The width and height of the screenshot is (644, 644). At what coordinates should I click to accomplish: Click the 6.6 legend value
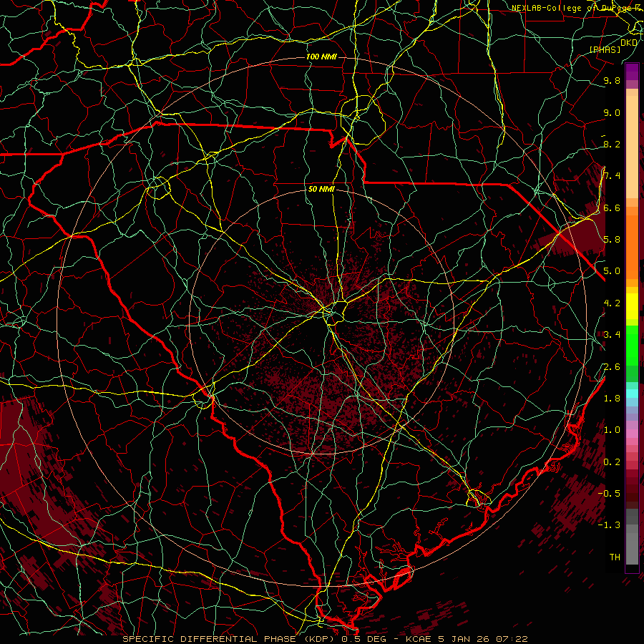[612, 208]
